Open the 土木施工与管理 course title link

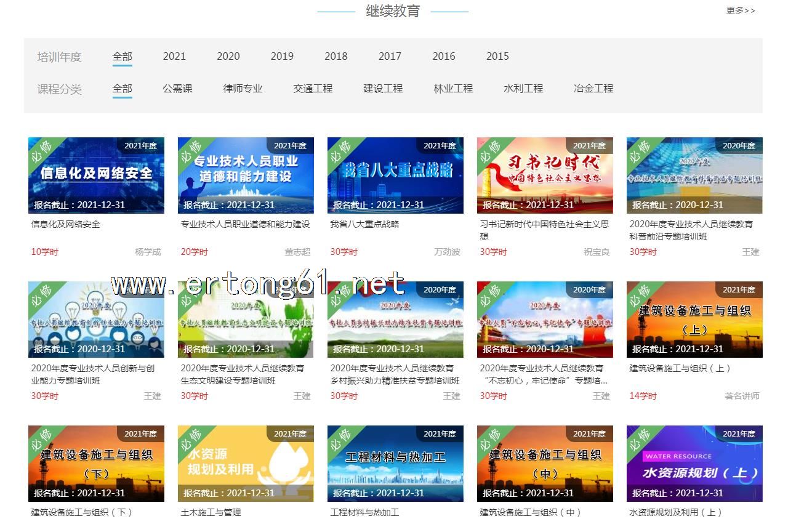(x=211, y=512)
